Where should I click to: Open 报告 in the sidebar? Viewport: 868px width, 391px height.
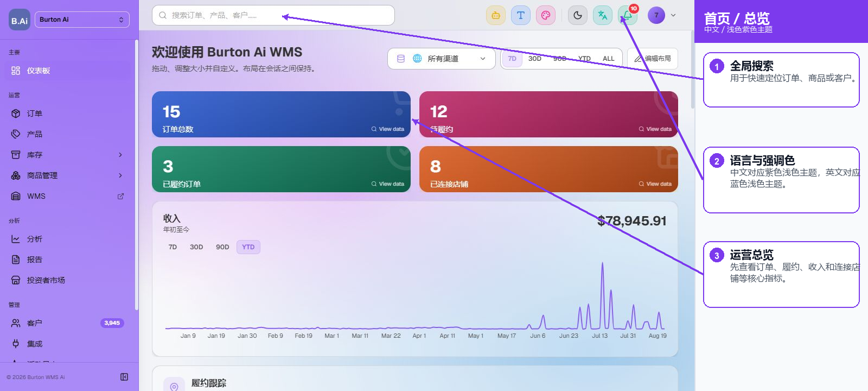point(67,260)
